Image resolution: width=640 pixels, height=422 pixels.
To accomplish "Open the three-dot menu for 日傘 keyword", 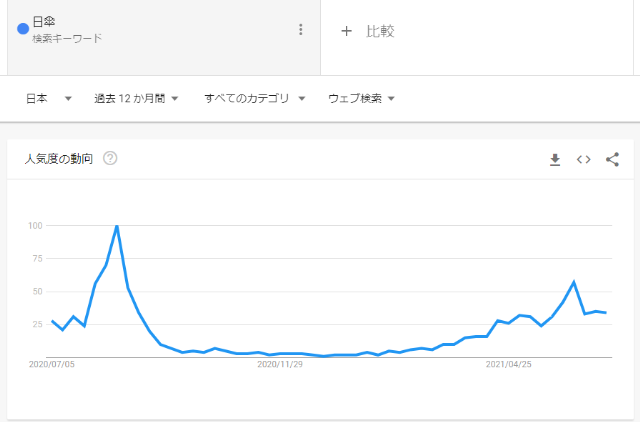I will [301, 29].
